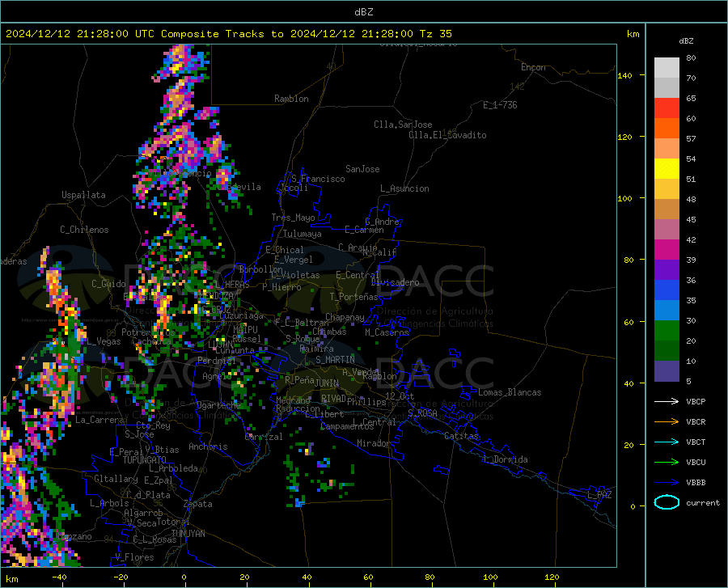Click the green VBCU arrow legend icon
This screenshot has width=728, height=588.
coord(667,462)
